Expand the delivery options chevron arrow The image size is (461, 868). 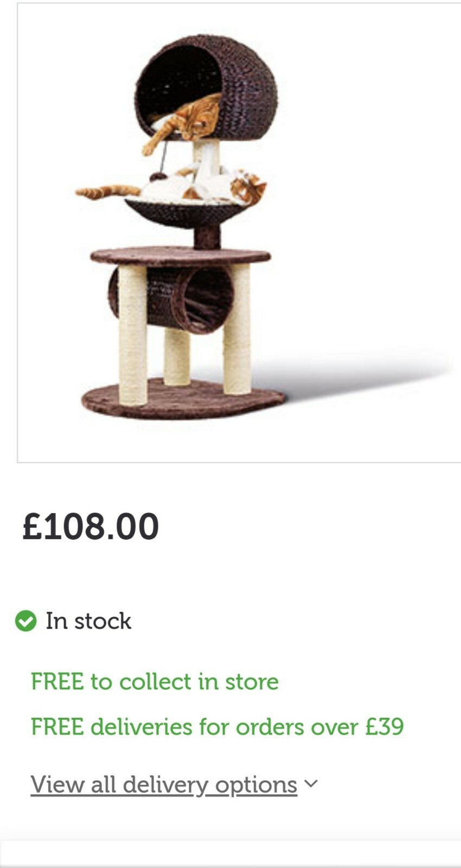[x=311, y=783]
